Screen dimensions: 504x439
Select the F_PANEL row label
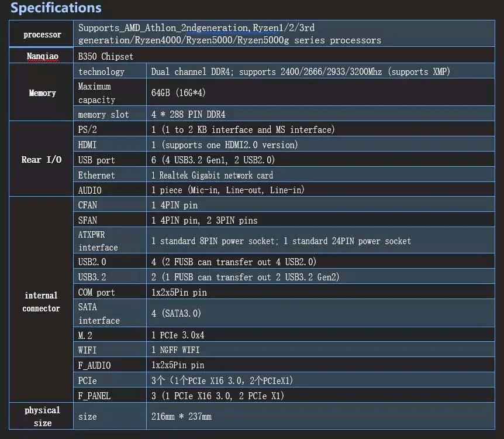pos(94,396)
